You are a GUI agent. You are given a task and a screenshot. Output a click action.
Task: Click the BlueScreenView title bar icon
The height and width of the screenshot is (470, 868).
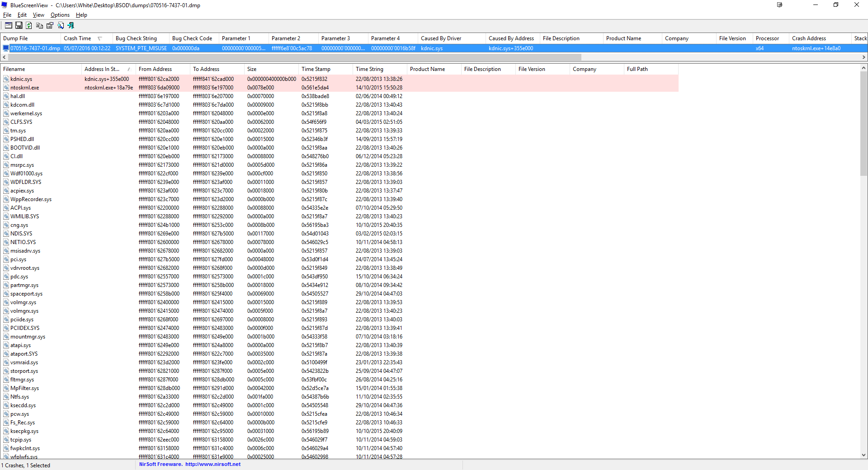coord(5,5)
